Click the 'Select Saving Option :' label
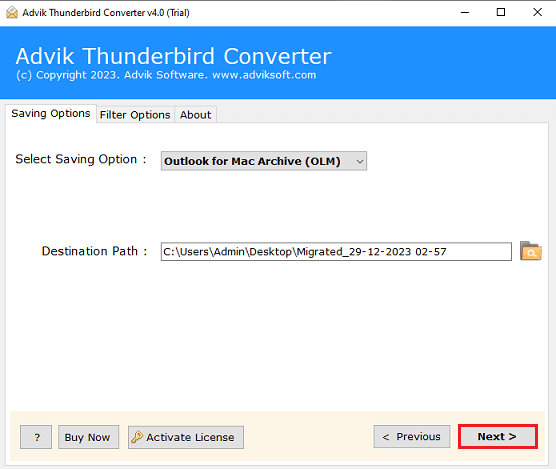 click(81, 159)
